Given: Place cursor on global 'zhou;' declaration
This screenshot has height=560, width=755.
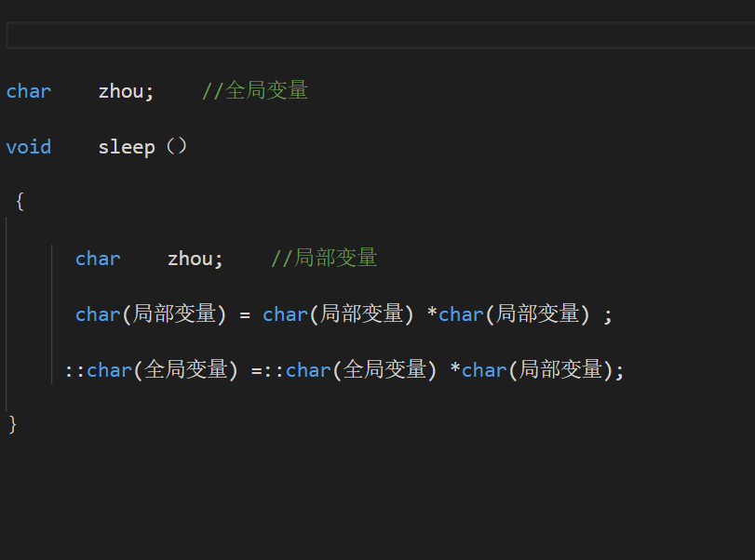Looking at the screenshot, I should point(126,91).
